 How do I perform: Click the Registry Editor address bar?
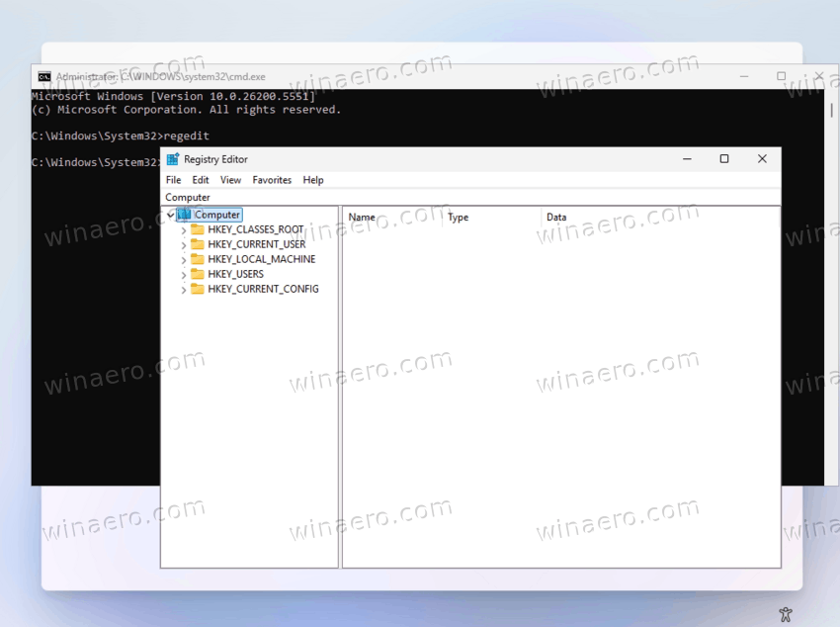point(470,197)
